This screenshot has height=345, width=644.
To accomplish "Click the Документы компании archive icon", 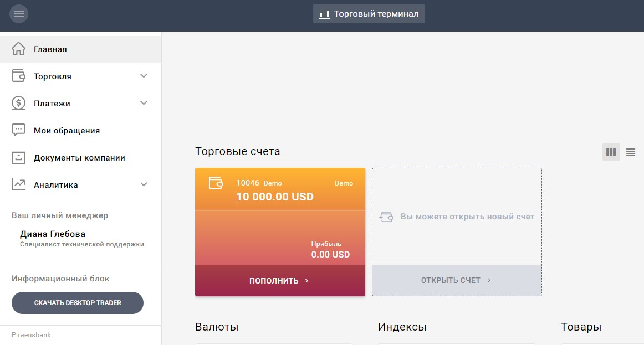I will click(x=19, y=157).
